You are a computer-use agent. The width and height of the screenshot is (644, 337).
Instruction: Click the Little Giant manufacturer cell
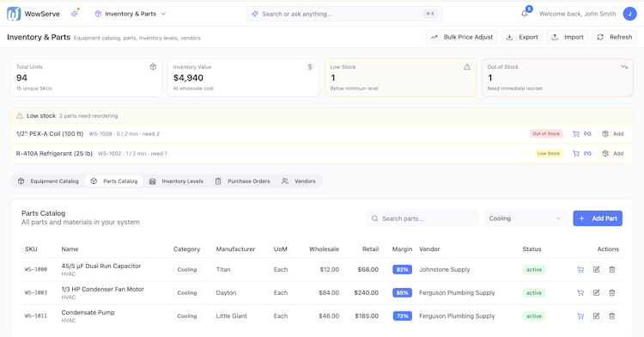click(x=231, y=316)
